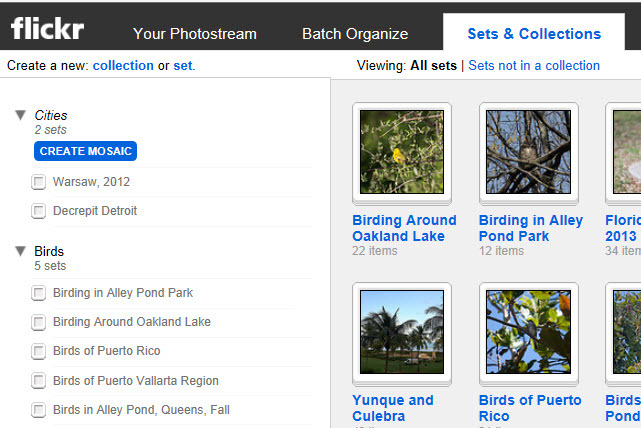The width and height of the screenshot is (641, 428).
Task: Click the create new set link
Action: point(182,66)
